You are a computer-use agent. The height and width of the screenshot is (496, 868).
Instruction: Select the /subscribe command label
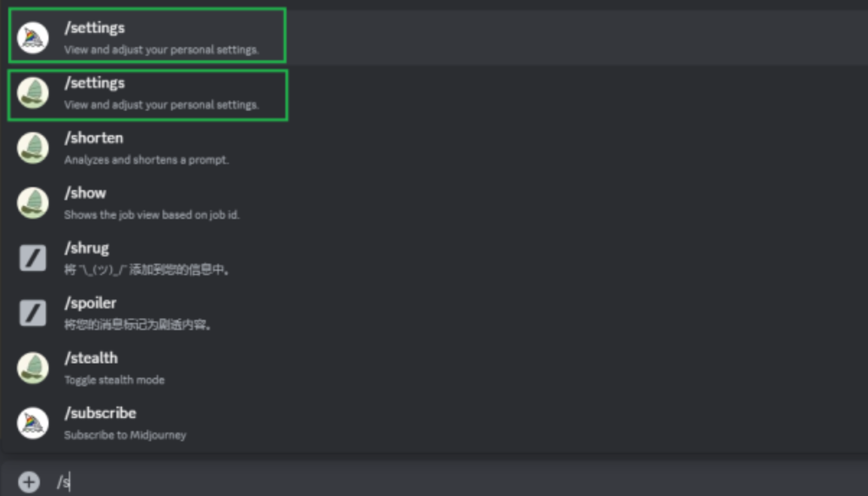(100, 413)
